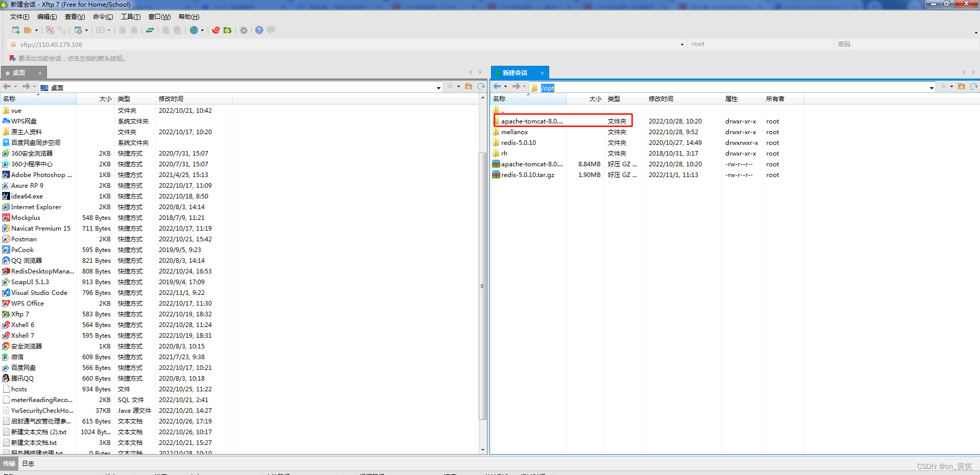980x475 pixels.
Task: Select the transfer direction arrows icon
Action: 150,30
